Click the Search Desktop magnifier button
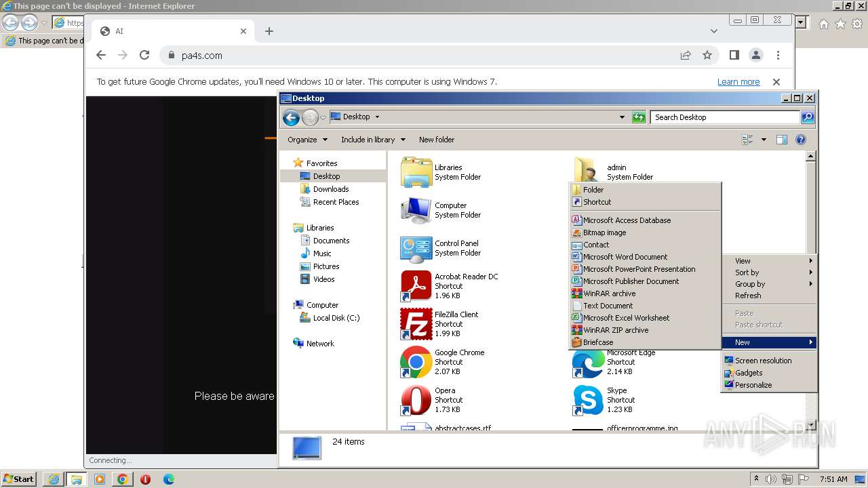 click(x=808, y=117)
